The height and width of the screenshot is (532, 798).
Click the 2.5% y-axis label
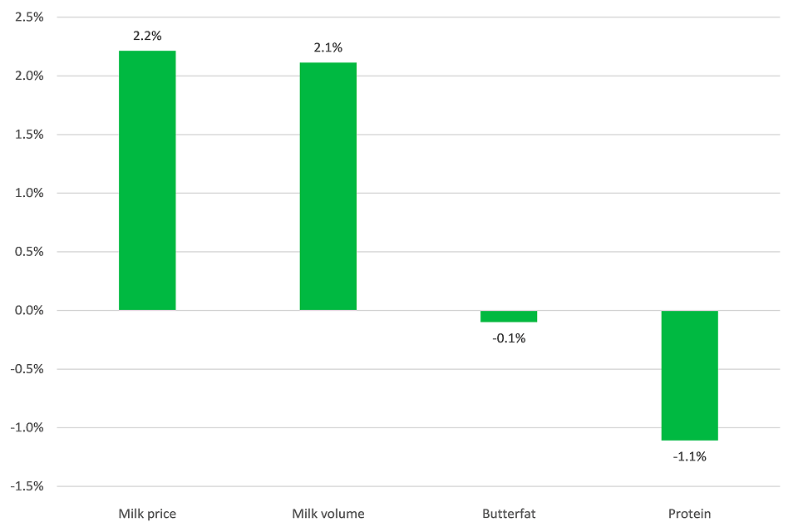coord(27,17)
